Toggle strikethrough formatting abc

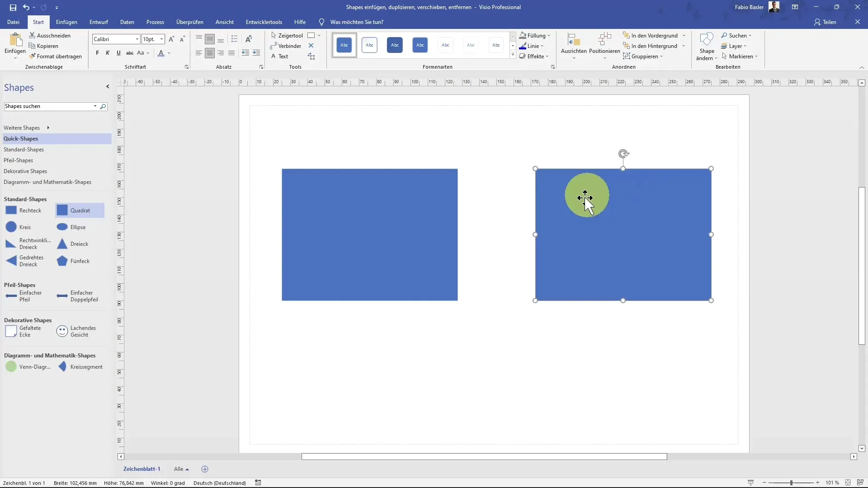tap(129, 53)
